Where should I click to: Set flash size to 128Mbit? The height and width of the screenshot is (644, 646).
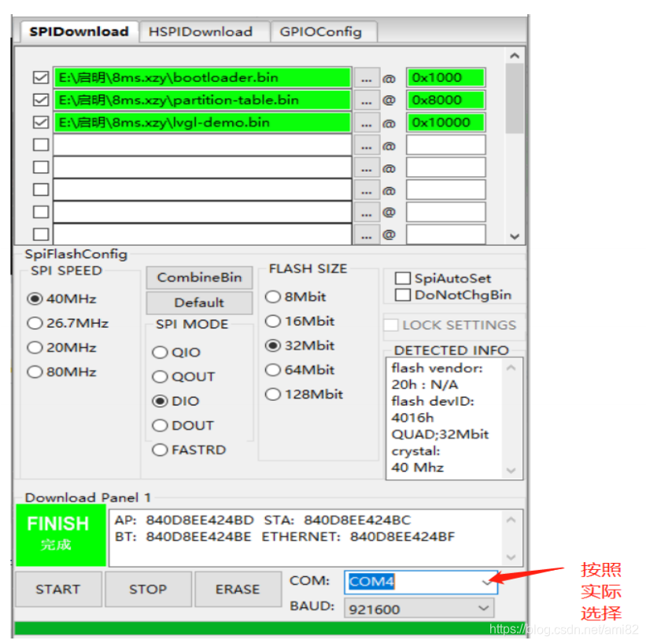pos(304,394)
